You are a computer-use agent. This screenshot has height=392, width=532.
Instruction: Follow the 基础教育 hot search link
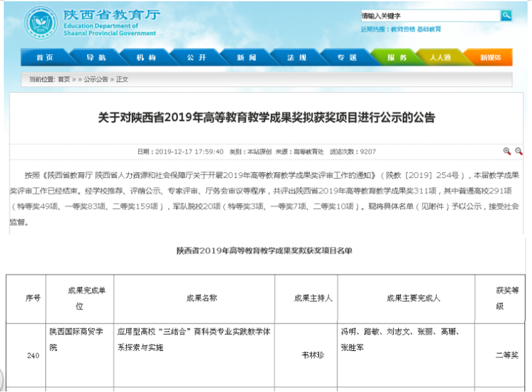[x=429, y=29]
